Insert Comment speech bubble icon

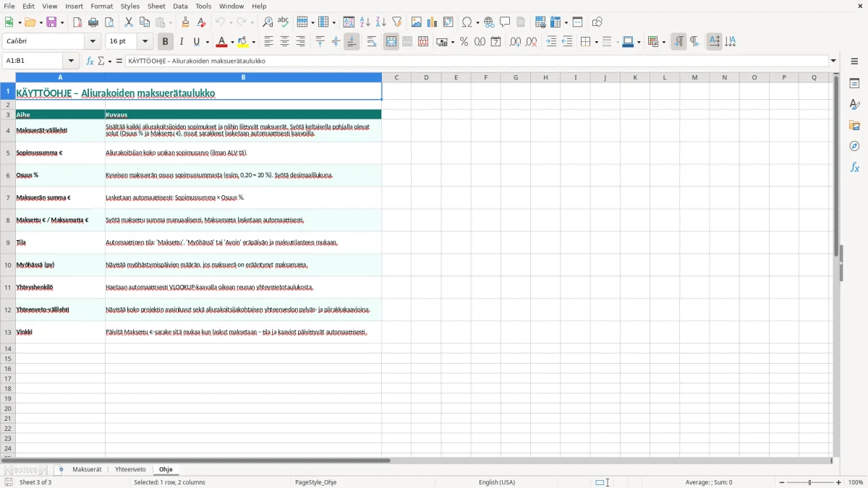coord(505,22)
